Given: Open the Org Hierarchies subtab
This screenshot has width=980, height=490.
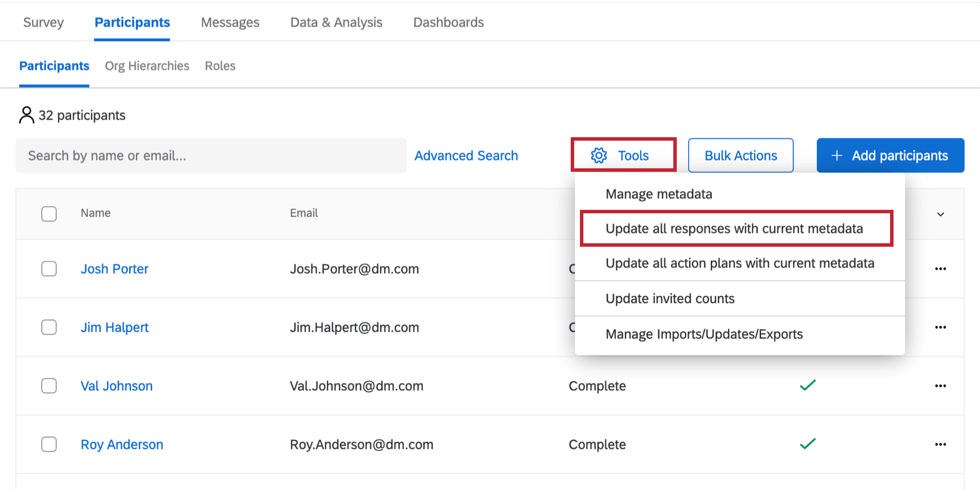Looking at the screenshot, I should 147,66.
